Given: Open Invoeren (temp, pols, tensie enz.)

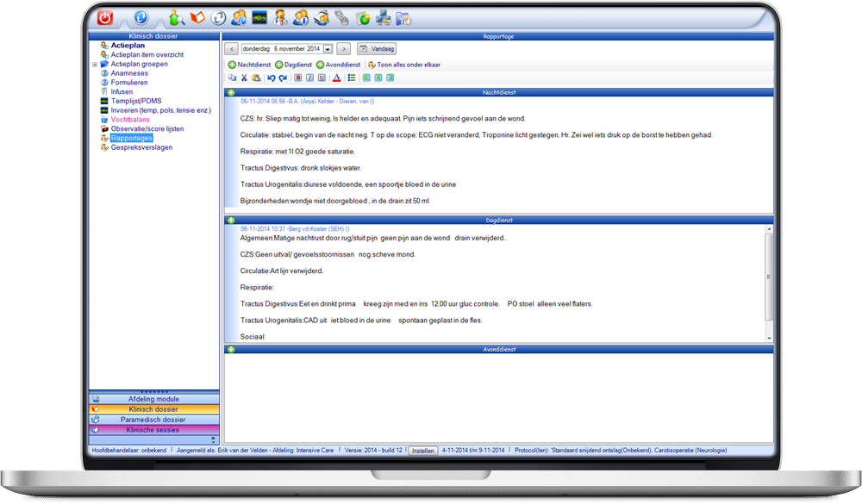Looking at the screenshot, I should tap(161, 110).
